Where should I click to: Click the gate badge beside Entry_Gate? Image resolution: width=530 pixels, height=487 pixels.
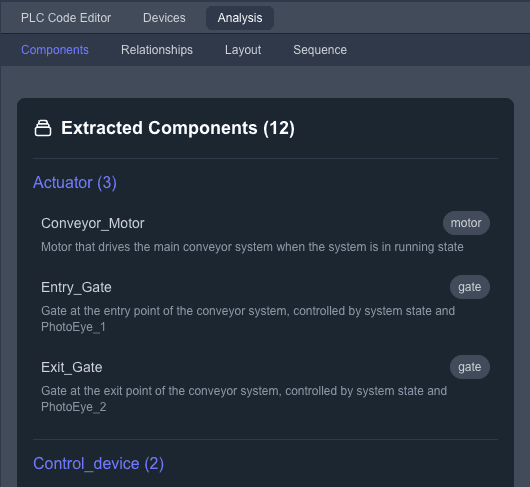click(x=469, y=287)
